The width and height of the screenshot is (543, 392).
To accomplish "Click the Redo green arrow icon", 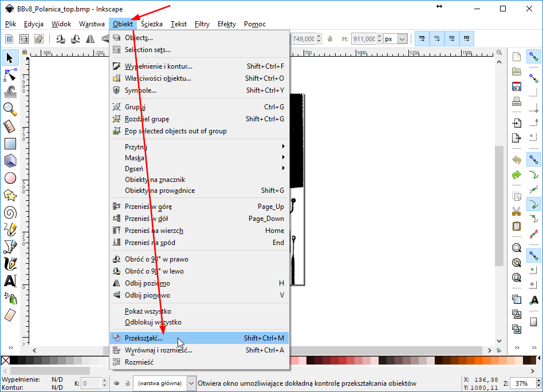I will coord(516,175).
